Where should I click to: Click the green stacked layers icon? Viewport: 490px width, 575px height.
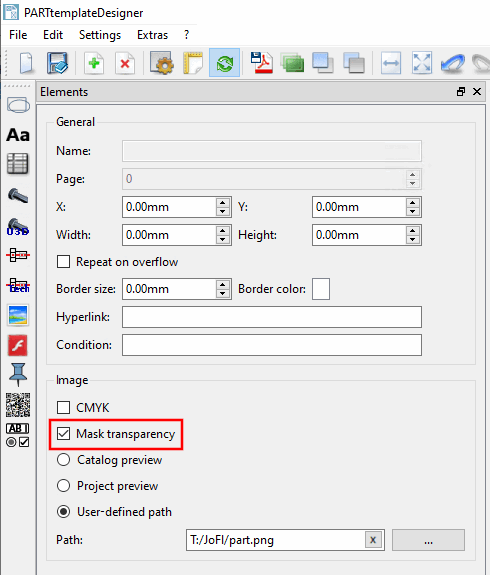click(x=292, y=63)
